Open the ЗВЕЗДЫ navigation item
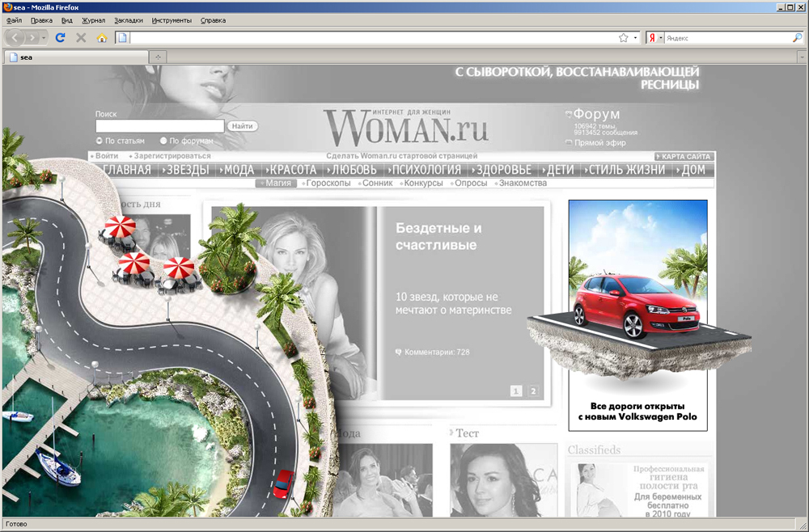 point(188,170)
